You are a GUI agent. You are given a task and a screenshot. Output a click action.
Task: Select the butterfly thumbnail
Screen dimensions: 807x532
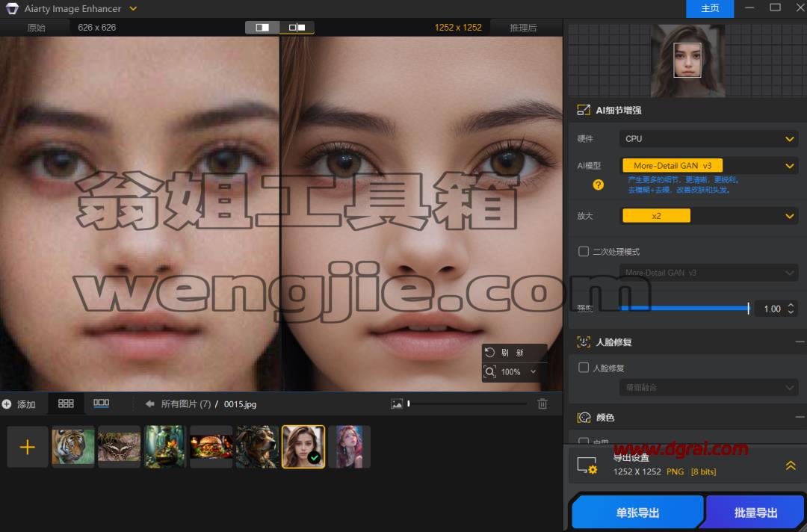(x=119, y=447)
